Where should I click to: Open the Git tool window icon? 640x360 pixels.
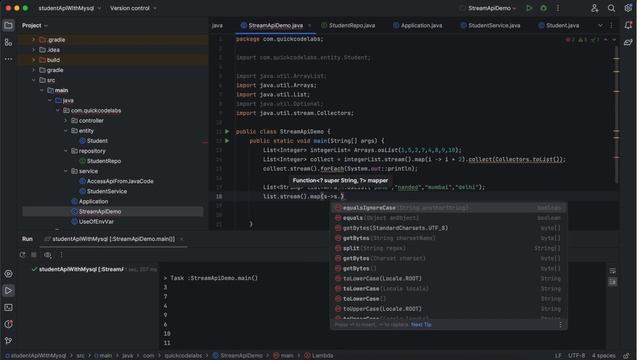coord(8,341)
